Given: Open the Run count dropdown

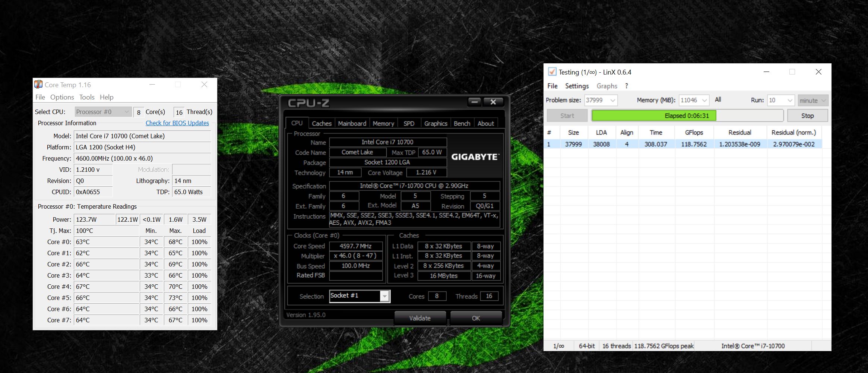Looking at the screenshot, I should (x=790, y=100).
